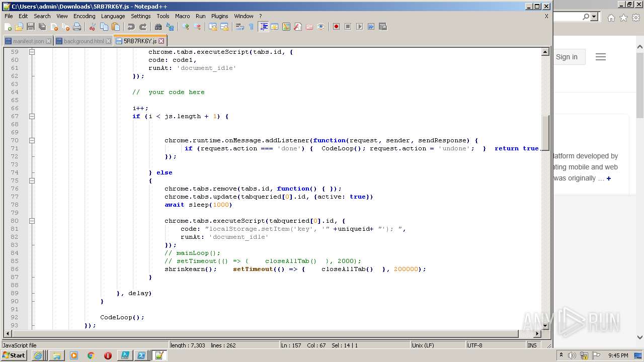
Task: Open the Plugins menu
Action: pos(219,16)
